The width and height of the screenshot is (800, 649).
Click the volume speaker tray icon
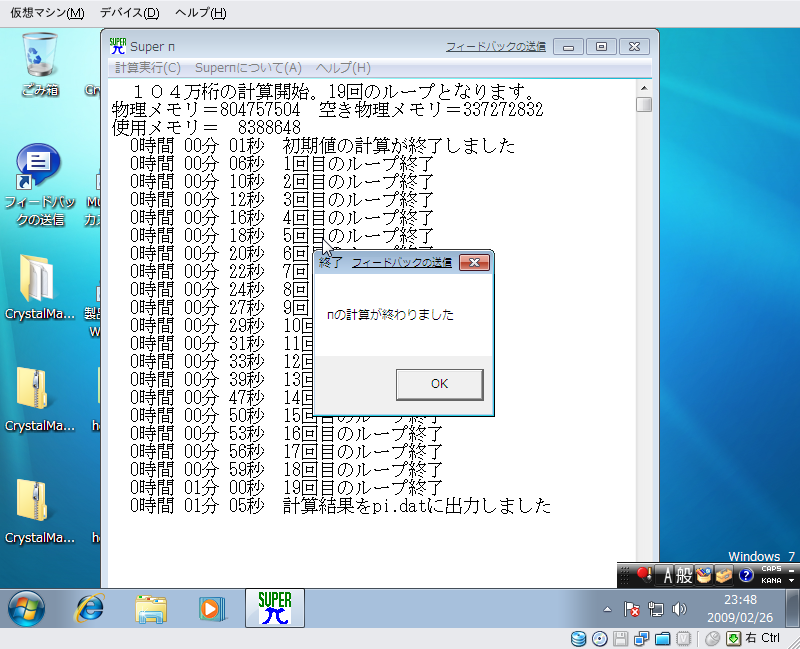(x=680, y=609)
